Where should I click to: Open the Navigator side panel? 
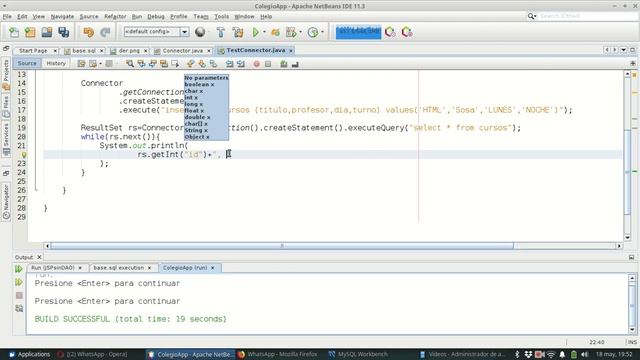(6, 202)
